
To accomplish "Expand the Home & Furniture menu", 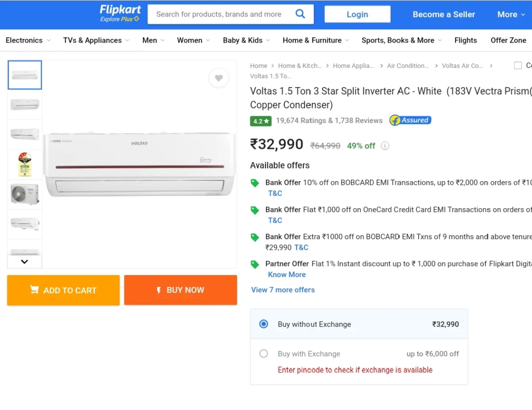I will tap(316, 40).
